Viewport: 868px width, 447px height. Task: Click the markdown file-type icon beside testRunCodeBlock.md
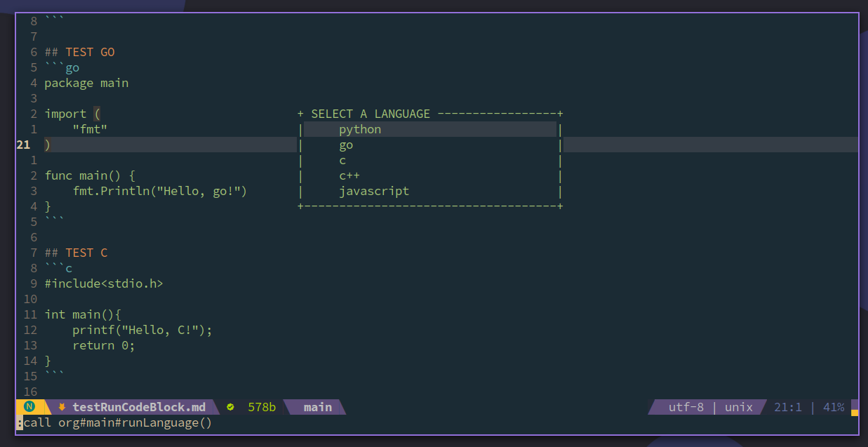62,407
